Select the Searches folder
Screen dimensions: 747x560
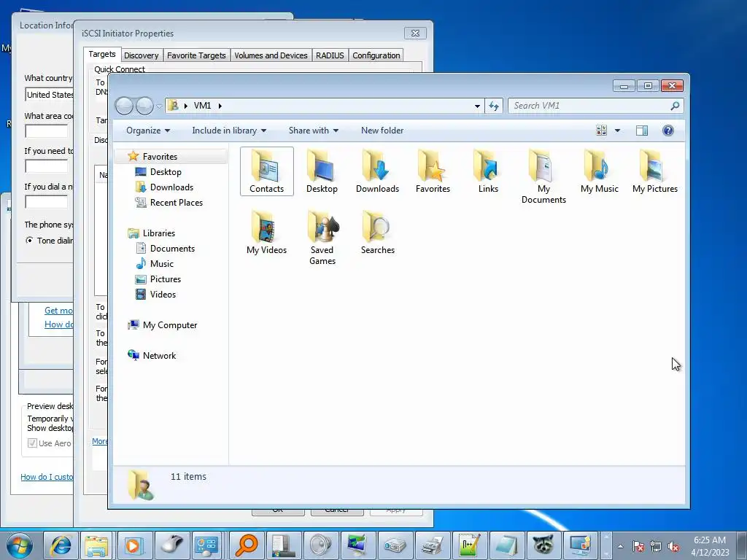(x=377, y=233)
